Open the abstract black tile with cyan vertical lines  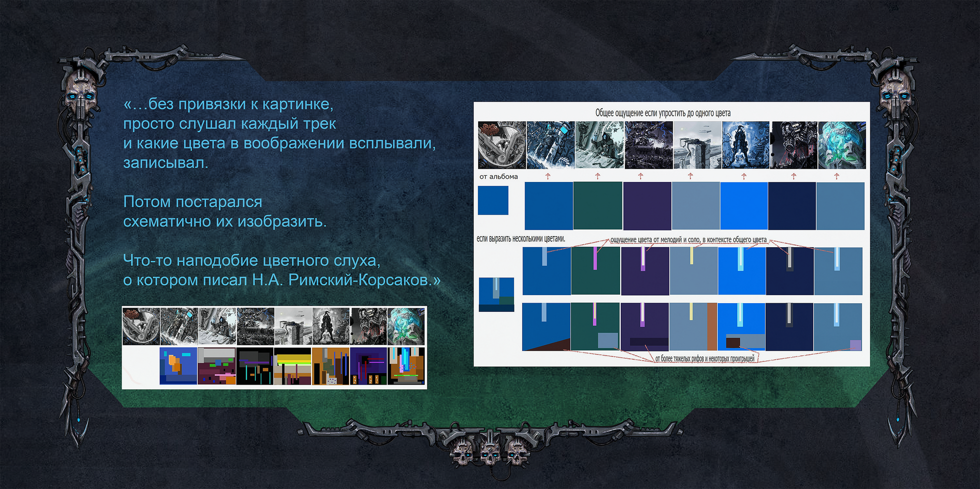coord(255,366)
